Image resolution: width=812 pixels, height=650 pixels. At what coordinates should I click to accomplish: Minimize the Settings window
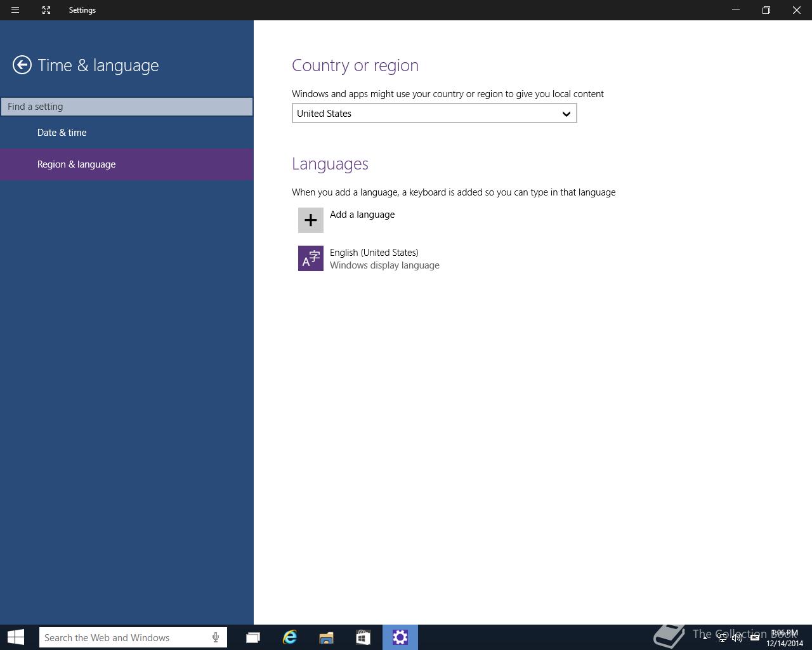(736, 10)
